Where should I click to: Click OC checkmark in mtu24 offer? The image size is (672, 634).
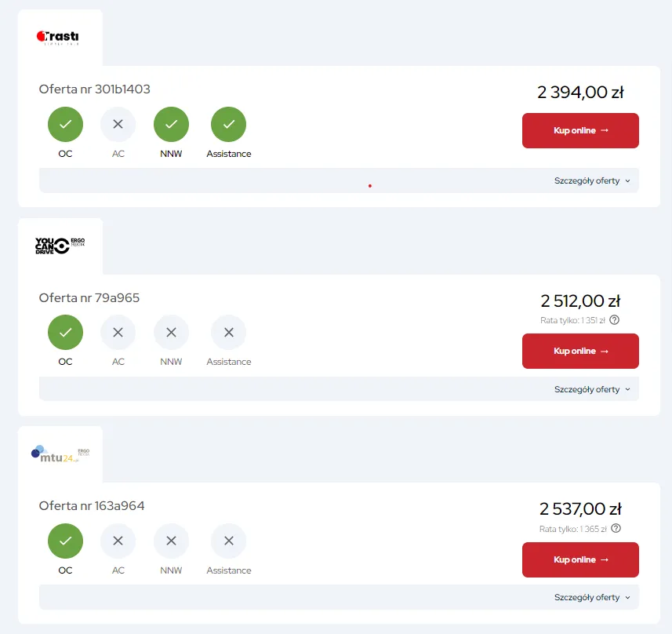pyautogui.click(x=65, y=541)
